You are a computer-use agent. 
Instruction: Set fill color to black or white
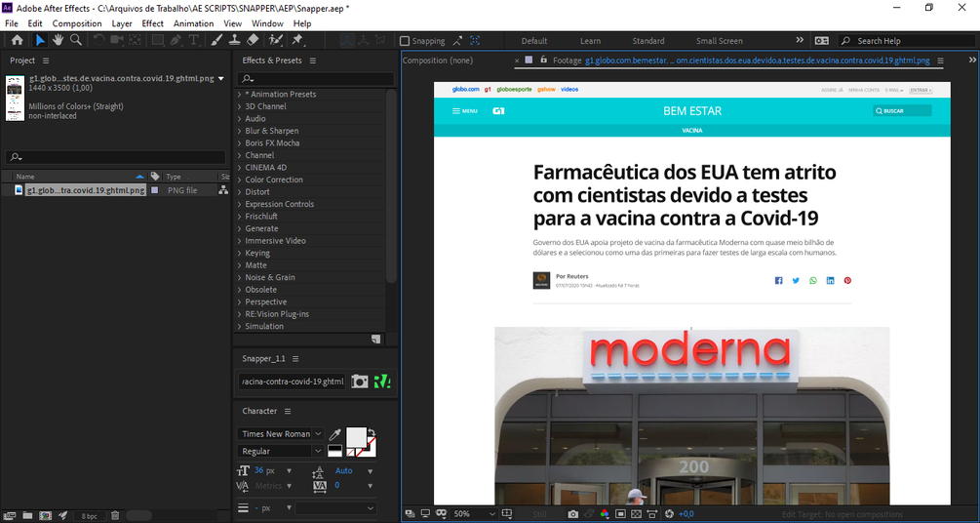pos(335,451)
